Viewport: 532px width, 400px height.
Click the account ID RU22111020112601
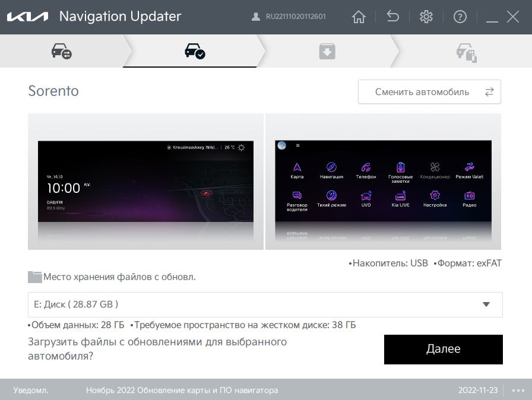tap(296, 17)
